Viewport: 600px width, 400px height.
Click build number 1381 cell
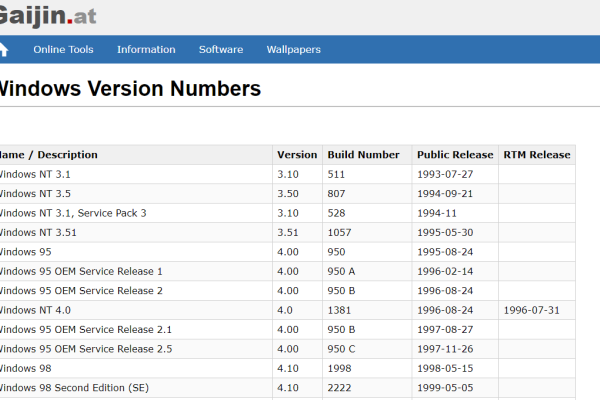click(338, 310)
